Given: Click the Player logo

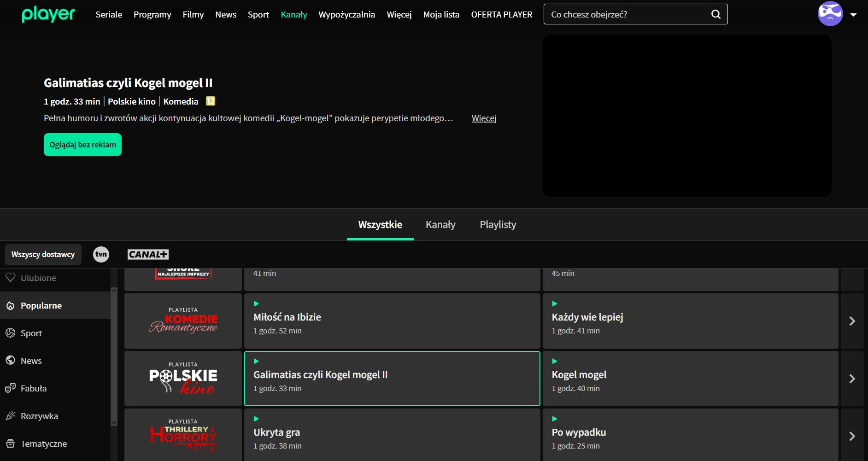Looking at the screenshot, I should [x=48, y=14].
